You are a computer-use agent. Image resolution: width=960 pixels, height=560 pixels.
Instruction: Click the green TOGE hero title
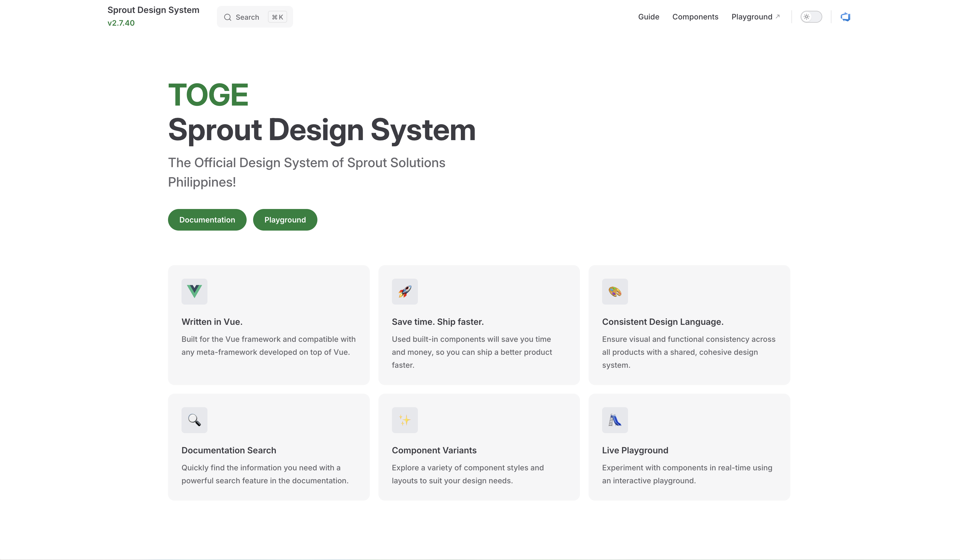[x=208, y=95]
